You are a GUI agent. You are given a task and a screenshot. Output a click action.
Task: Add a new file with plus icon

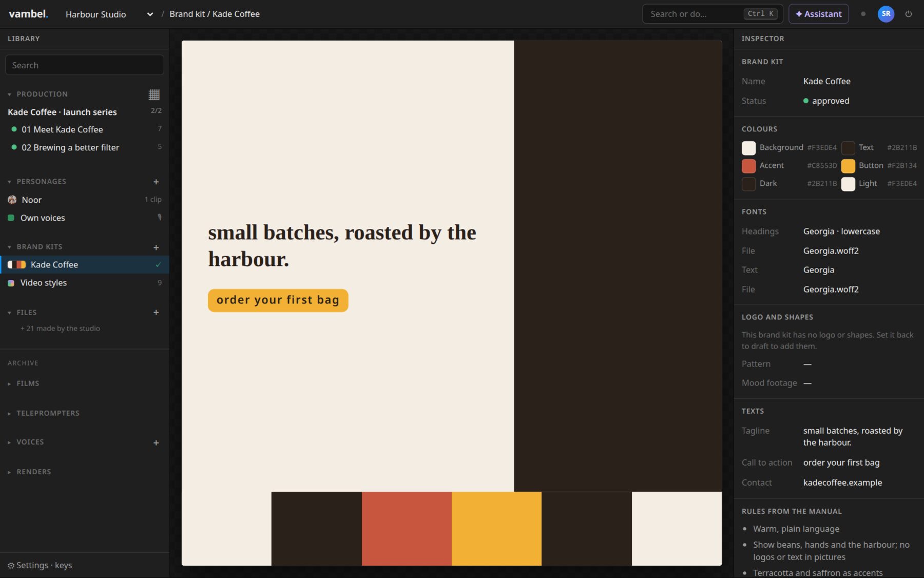[x=156, y=312]
